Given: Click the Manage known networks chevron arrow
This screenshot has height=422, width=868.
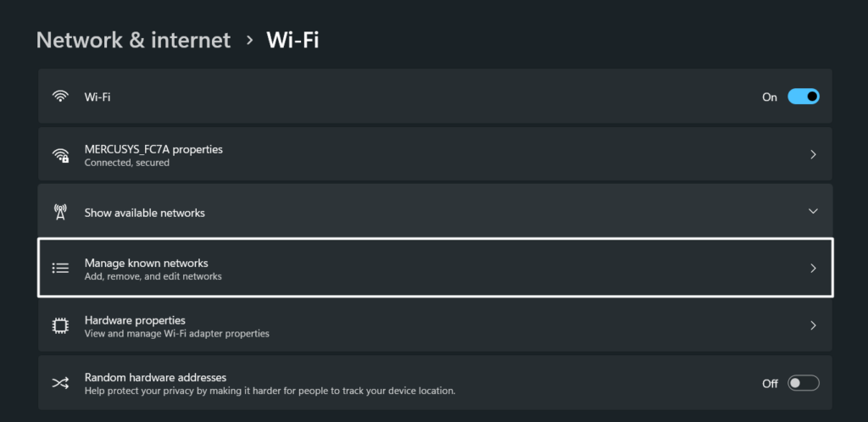Looking at the screenshot, I should point(813,268).
